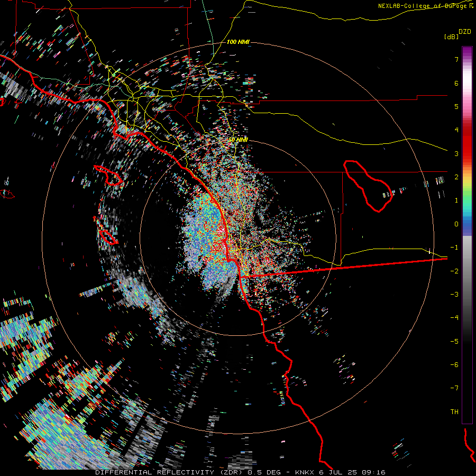Click the DZD legend title
This screenshot has height=476, width=476.
pyautogui.click(x=465, y=32)
